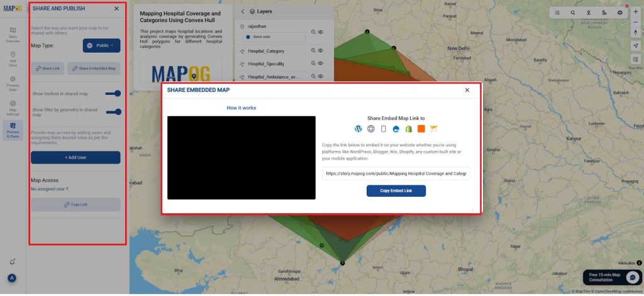Click the print map icon

pos(619,13)
